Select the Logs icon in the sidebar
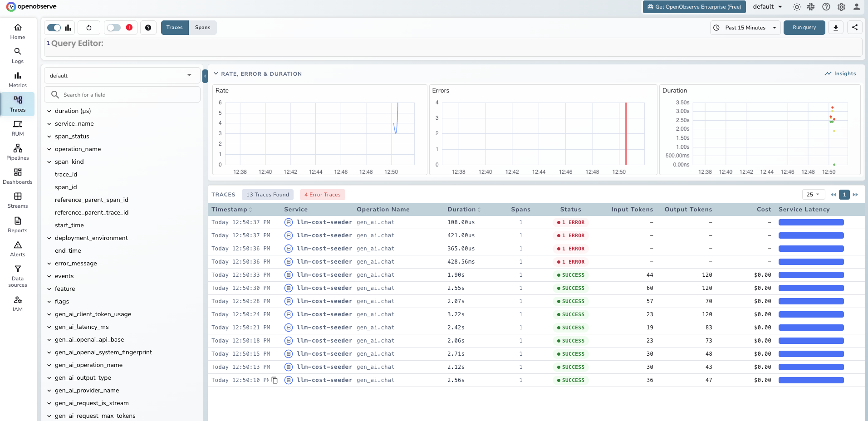This screenshot has width=868, height=421. [17, 54]
